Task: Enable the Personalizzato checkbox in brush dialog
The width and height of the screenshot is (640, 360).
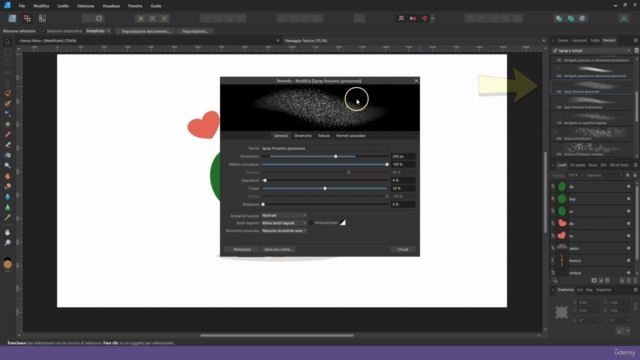Action: [x=311, y=223]
